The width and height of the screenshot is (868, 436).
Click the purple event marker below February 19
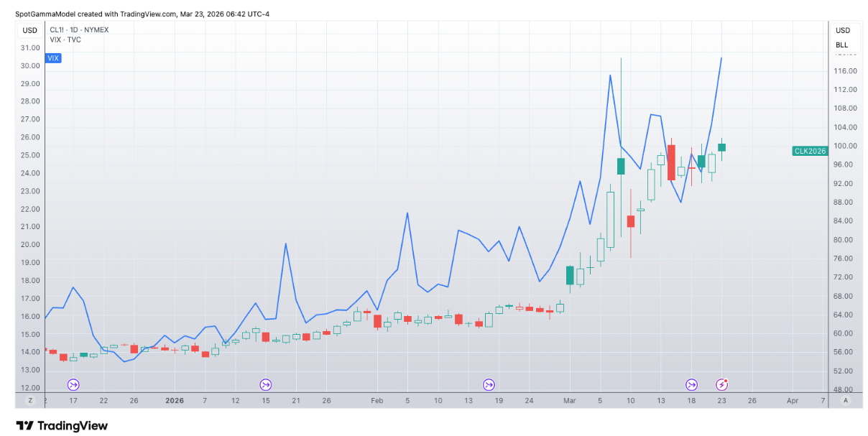[x=489, y=384]
